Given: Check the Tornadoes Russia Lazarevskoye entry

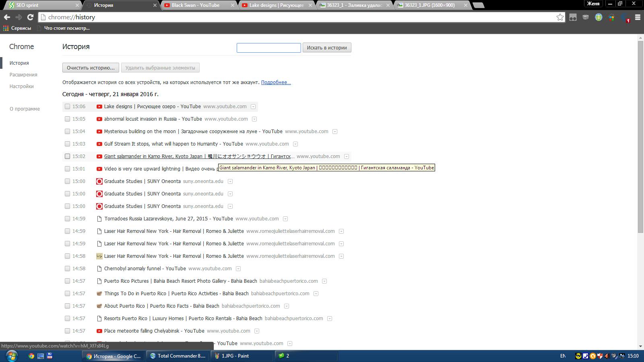Looking at the screenshot, I should (67, 219).
